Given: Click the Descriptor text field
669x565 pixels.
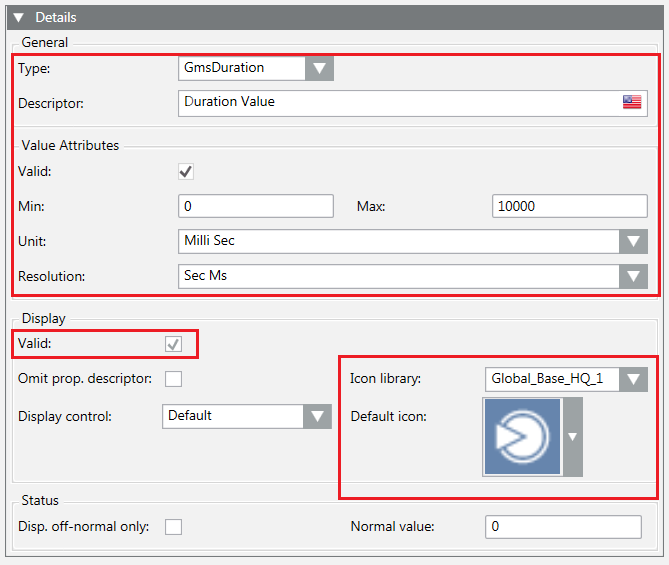Looking at the screenshot, I should pos(398,102).
